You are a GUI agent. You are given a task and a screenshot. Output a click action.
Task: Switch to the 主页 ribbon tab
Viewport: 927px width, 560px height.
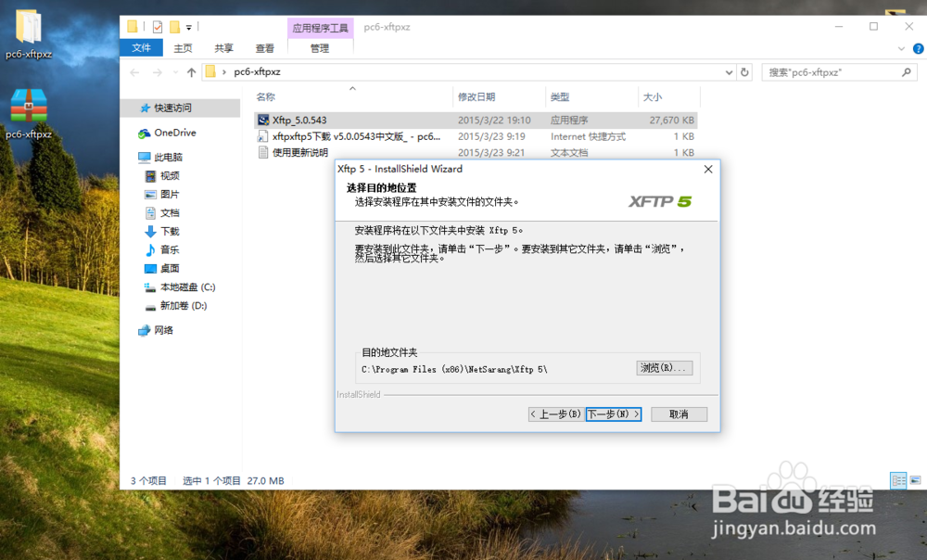(183, 48)
